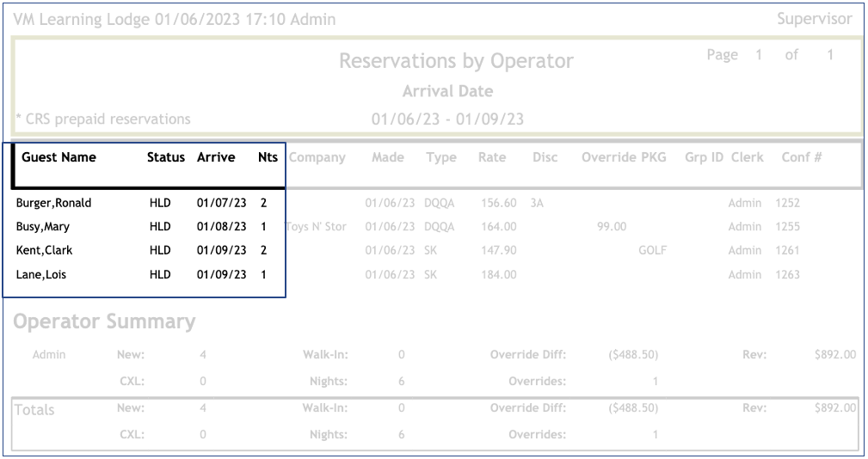Select the Busy,Mary reservation row
Viewport: 868px width, 459px height.
43,227
